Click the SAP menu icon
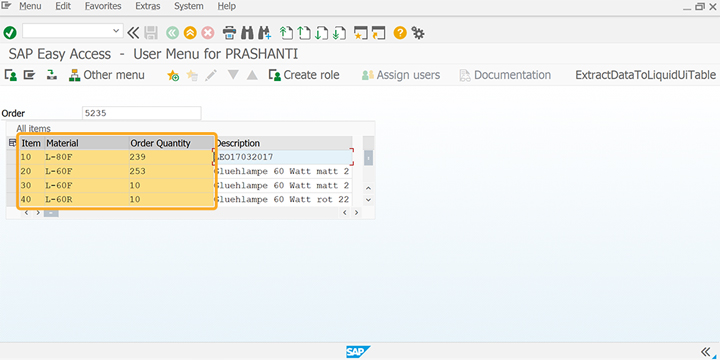Image resolution: width=720 pixels, height=360 pixels. 29,75
